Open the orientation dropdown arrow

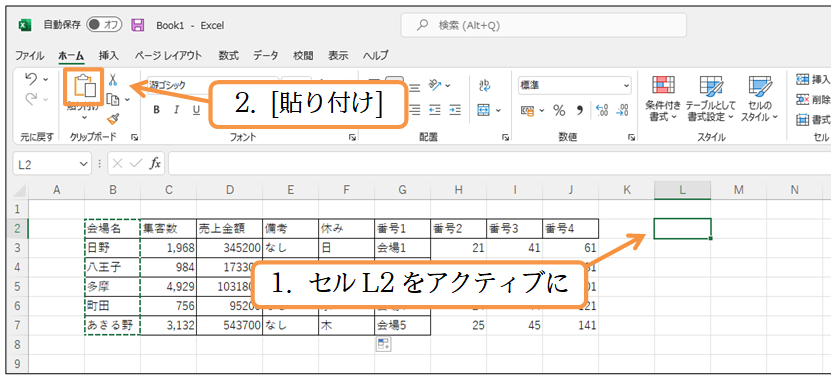click(x=448, y=85)
